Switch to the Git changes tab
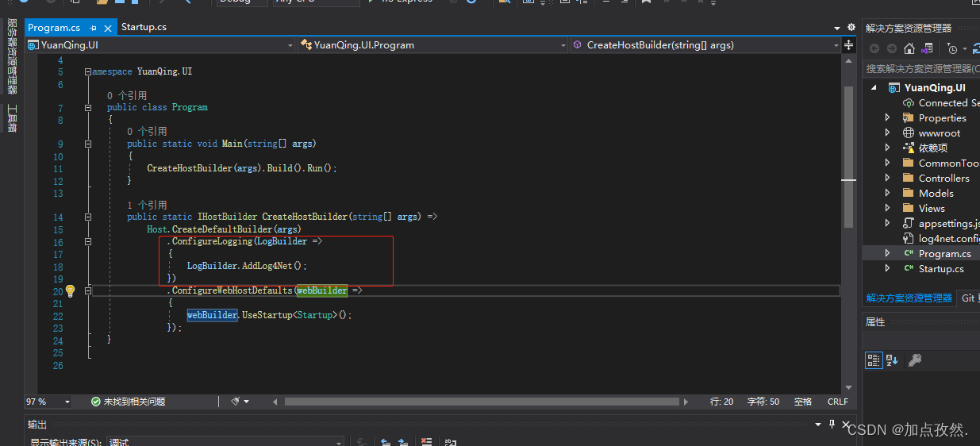Image resolution: width=980 pixels, height=446 pixels. click(968, 298)
